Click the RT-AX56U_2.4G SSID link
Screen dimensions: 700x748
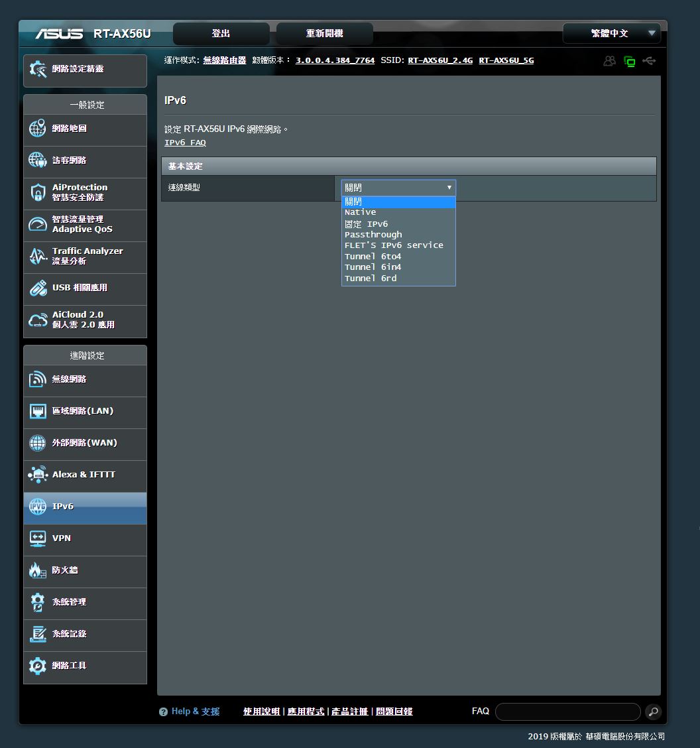pyautogui.click(x=440, y=60)
